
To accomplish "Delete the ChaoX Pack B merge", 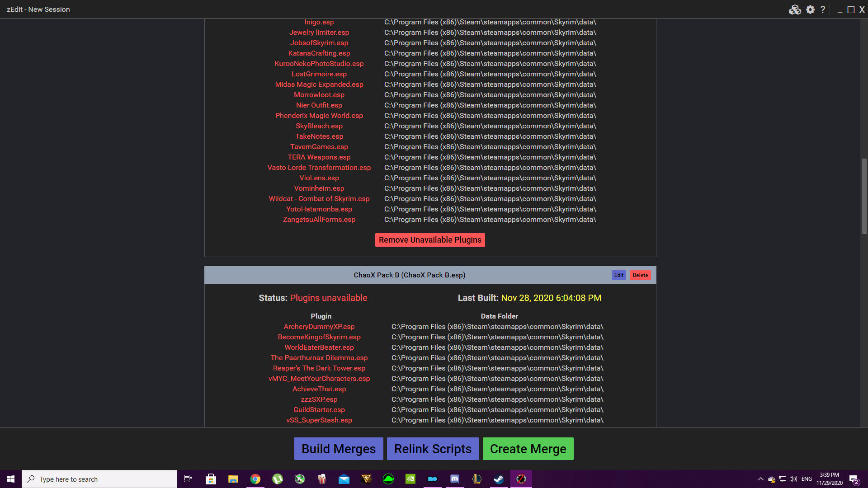I will 640,275.
